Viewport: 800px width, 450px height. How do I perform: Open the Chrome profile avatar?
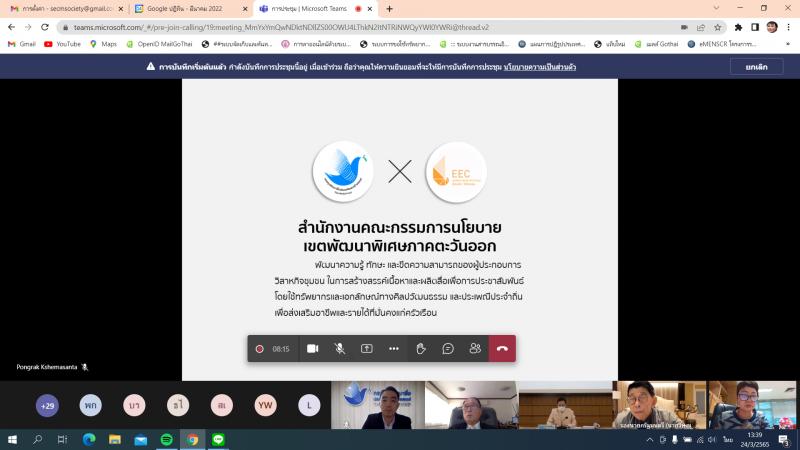click(772, 28)
